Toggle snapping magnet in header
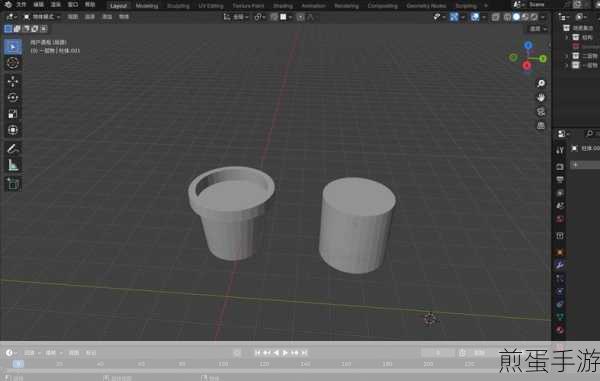600x381 pixels. point(274,17)
